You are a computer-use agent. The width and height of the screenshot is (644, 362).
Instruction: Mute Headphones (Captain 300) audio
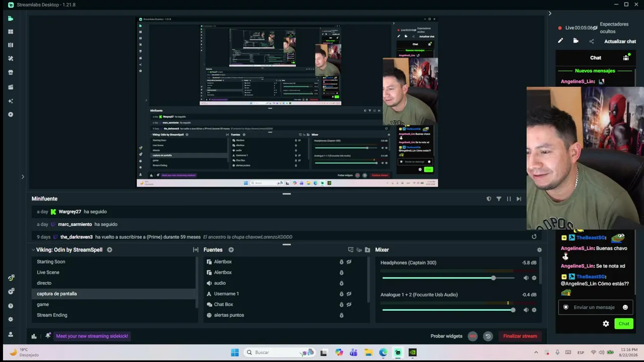click(526, 278)
